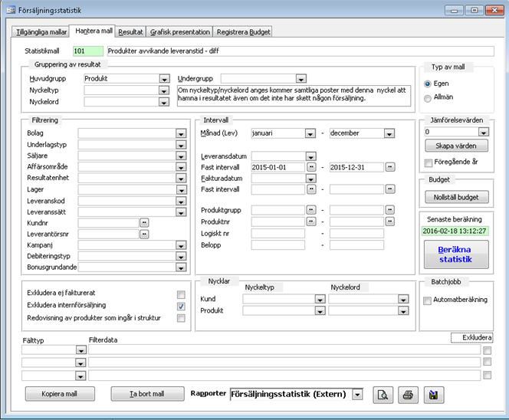This screenshot has width=509, height=420.
Task: Click the printer icon
Action: pos(409,395)
